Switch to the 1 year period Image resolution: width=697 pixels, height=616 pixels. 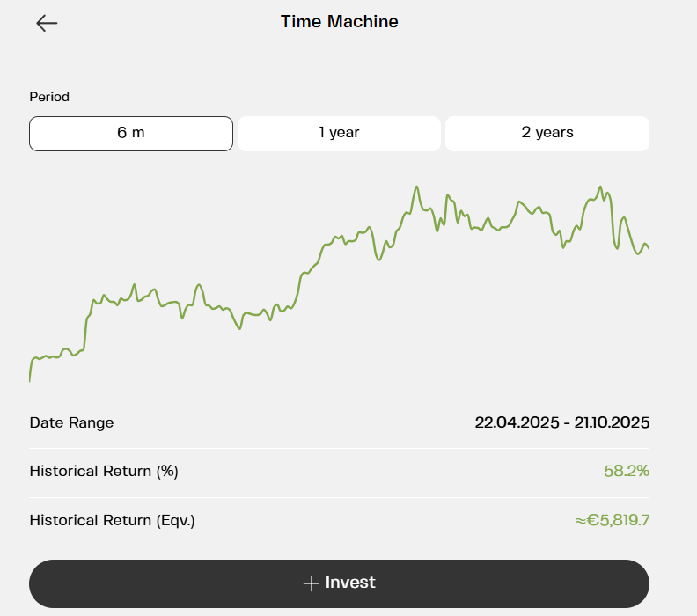click(339, 133)
